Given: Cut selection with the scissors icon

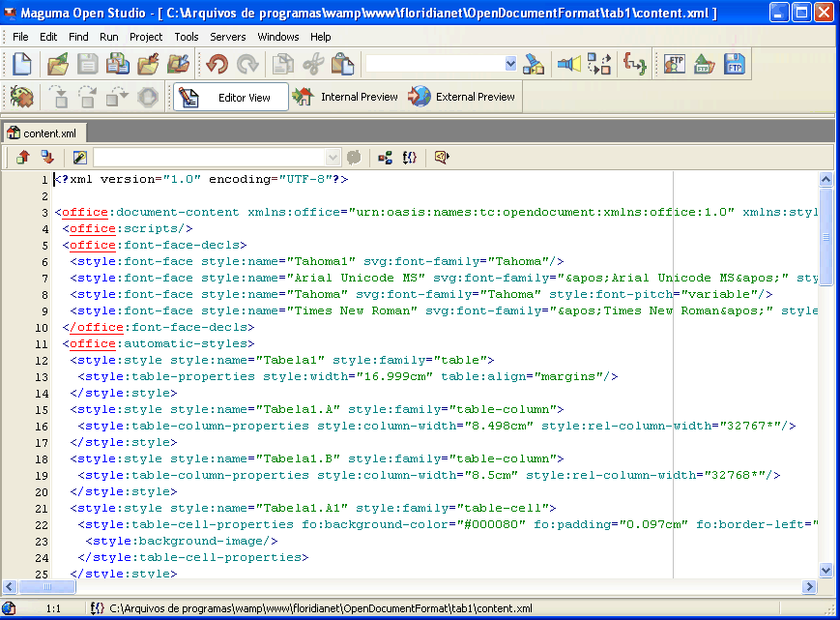Looking at the screenshot, I should click(x=314, y=62).
